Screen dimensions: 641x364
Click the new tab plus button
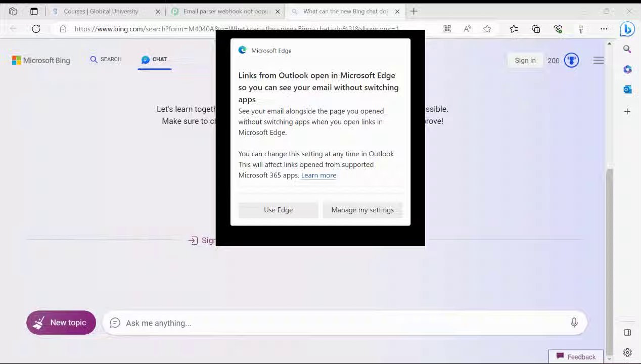coord(414,11)
